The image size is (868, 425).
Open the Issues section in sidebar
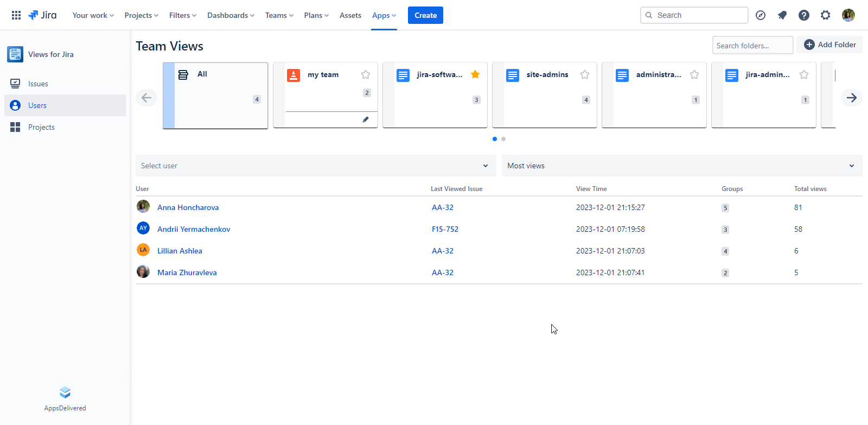pyautogui.click(x=38, y=84)
